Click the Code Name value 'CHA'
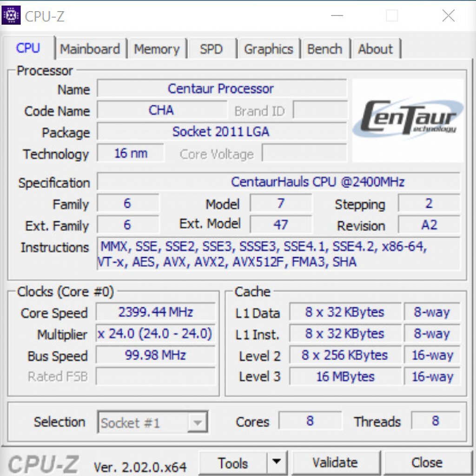This screenshot has width=476, height=476. coord(161,110)
